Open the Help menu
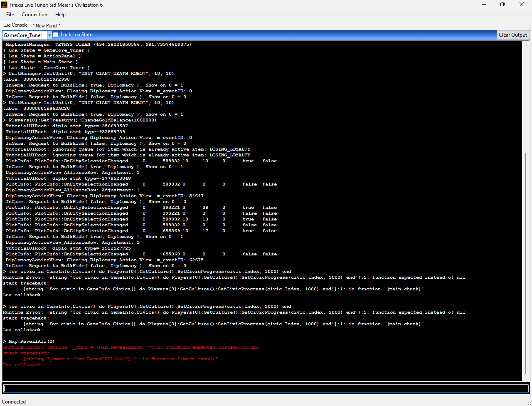Screen dimensions: 532x406 (x=60, y=15)
